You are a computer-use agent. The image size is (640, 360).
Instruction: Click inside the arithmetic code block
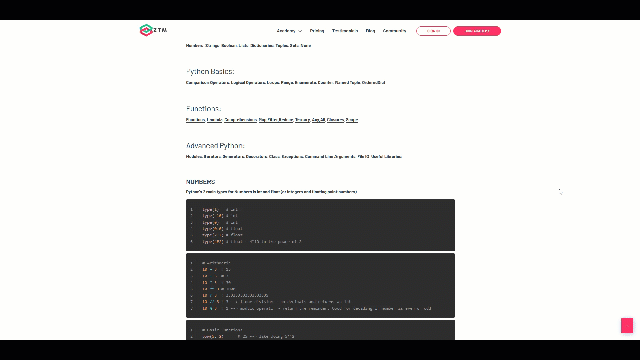320,285
